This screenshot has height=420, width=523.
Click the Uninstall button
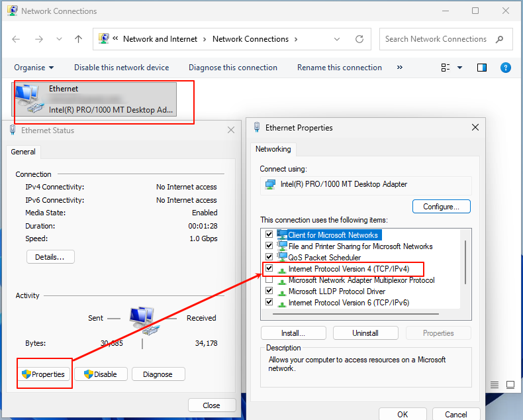coord(365,333)
